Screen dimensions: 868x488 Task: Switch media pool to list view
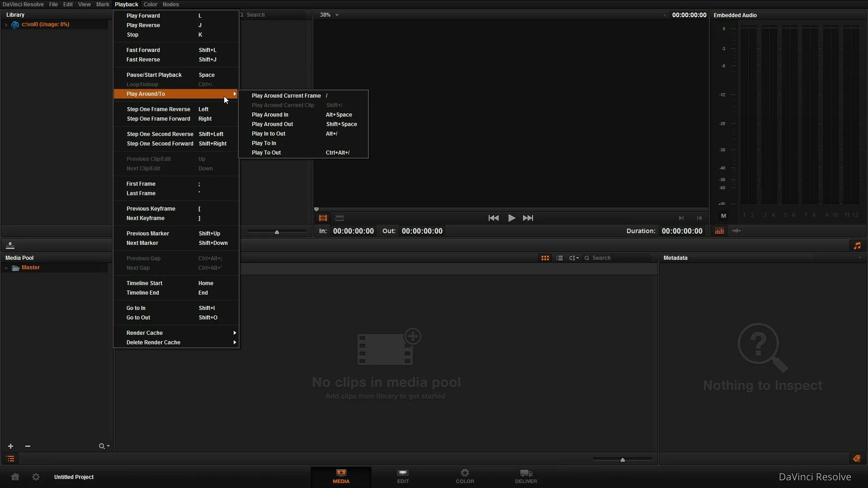tap(560, 258)
